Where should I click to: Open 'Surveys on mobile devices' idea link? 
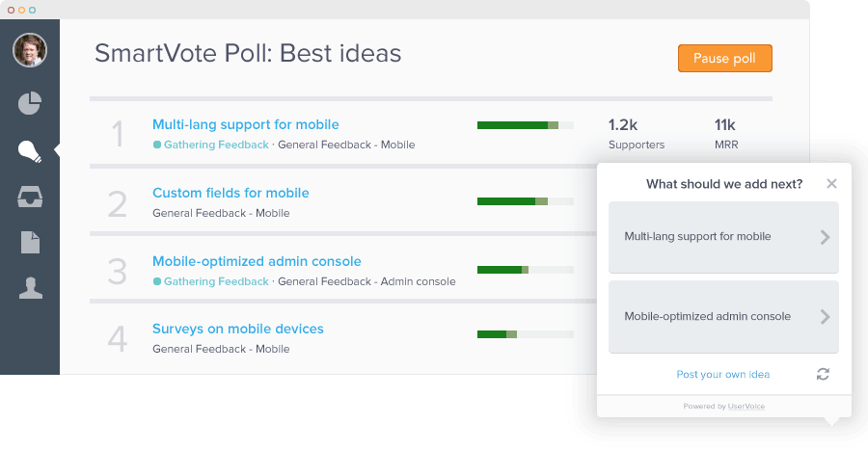coord(238,329)
